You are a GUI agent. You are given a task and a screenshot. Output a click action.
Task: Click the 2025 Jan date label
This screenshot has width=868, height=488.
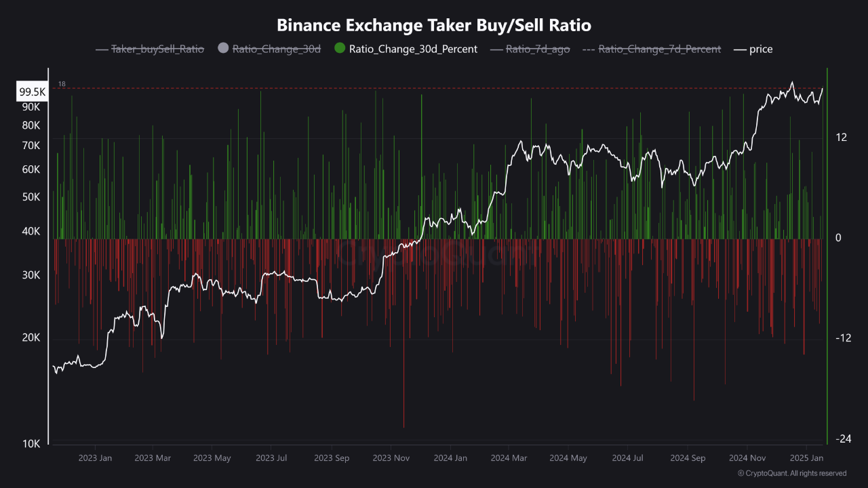(x=807, y=458)
